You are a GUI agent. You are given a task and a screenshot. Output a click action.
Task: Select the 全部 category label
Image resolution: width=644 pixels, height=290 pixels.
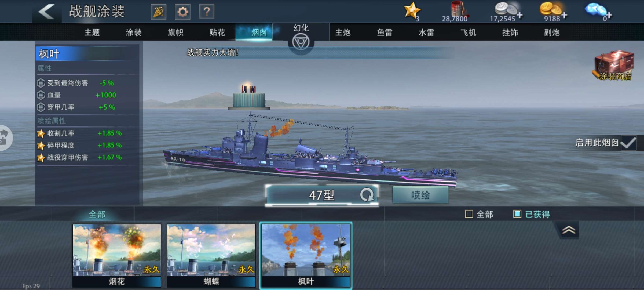(x=97, y=214)
